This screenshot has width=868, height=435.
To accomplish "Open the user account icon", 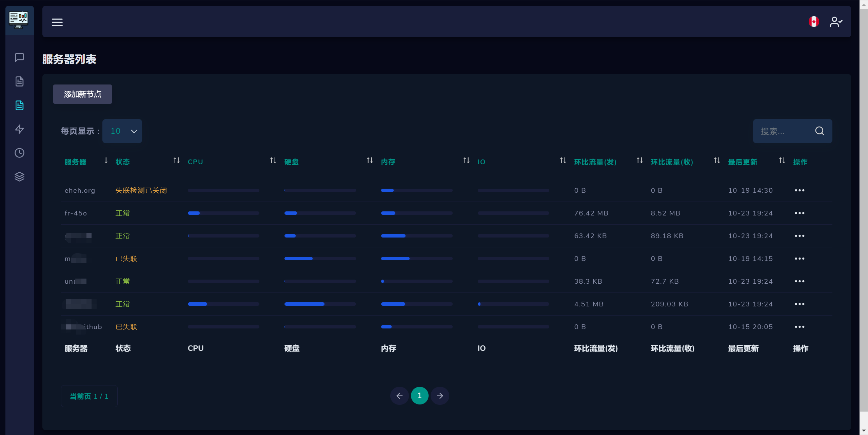I will [836, 22].
